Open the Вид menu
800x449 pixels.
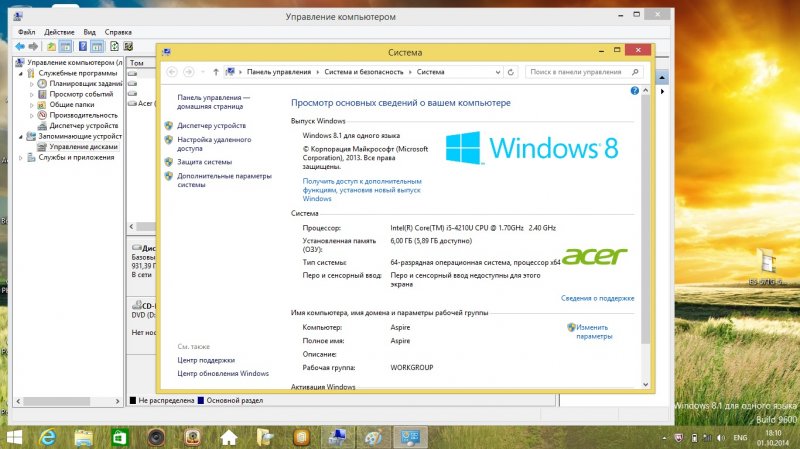[89, 32]
